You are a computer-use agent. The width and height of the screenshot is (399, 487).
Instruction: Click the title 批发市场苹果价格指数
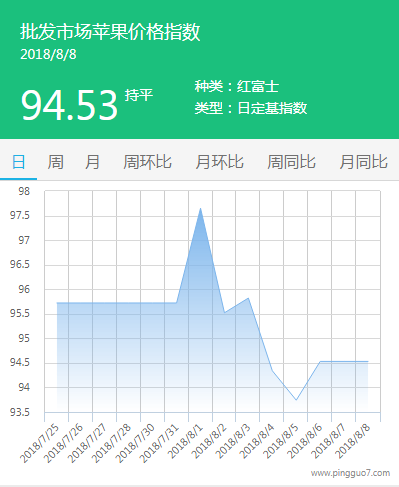[110, 32]
